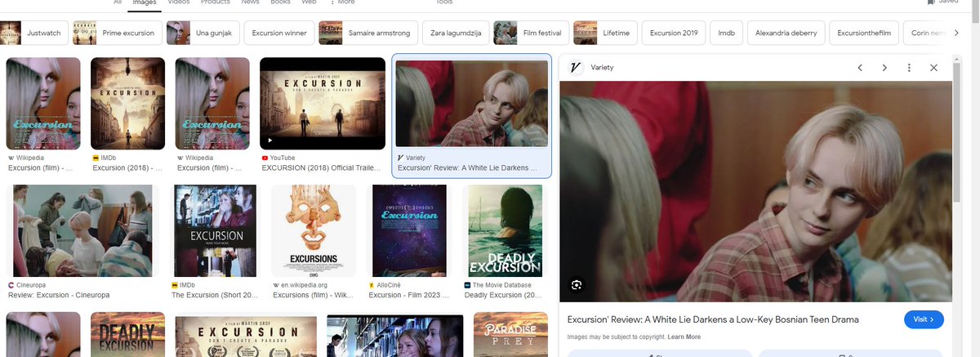980x357 pixels.
Task: Switch to the Books tab
Action: point(280,2)
